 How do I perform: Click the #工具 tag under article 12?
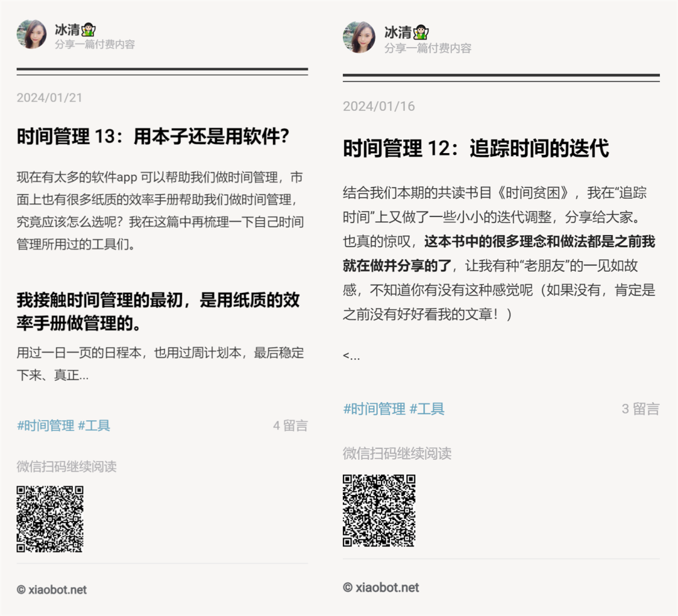[x=427, y=408]
